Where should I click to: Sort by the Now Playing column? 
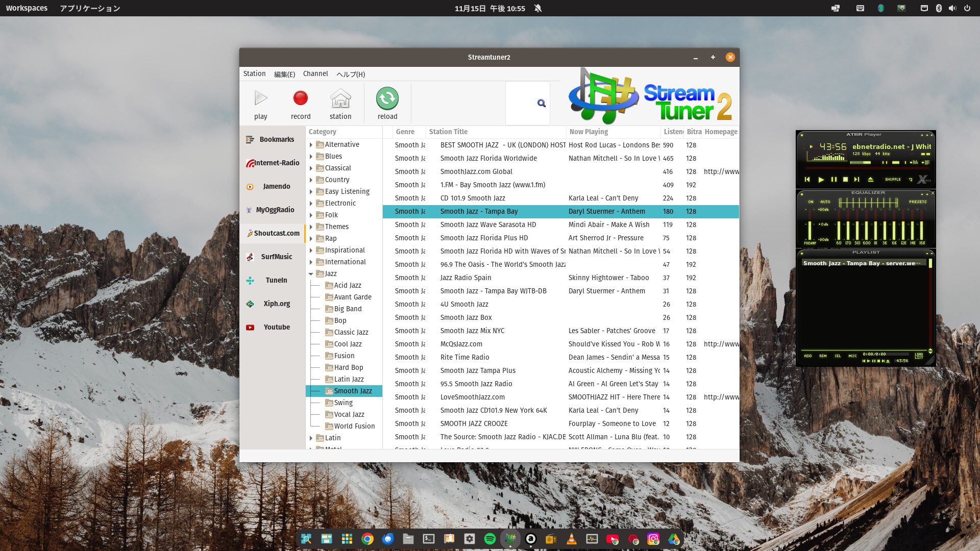point(614,132)
